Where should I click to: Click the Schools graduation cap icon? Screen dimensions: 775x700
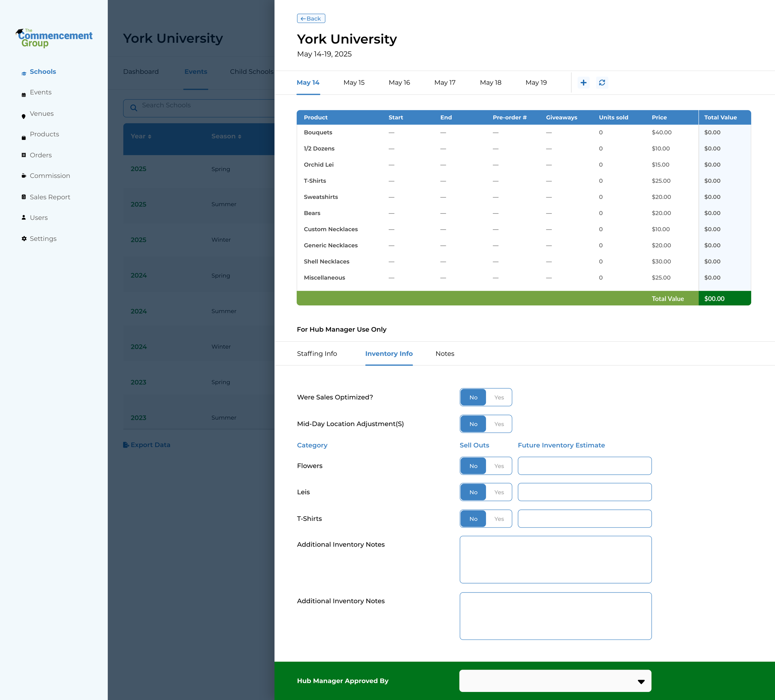[x=24, y=73]
